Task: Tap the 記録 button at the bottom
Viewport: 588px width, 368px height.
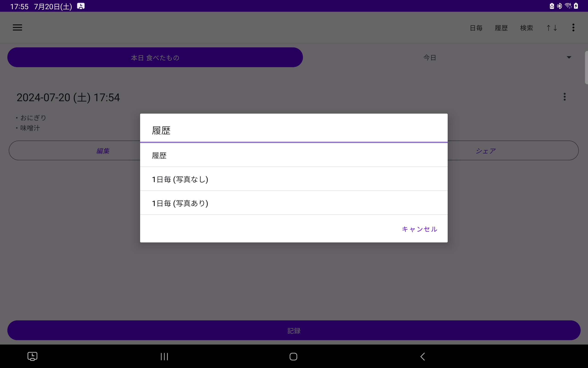Action: click(x=294, y=330)
